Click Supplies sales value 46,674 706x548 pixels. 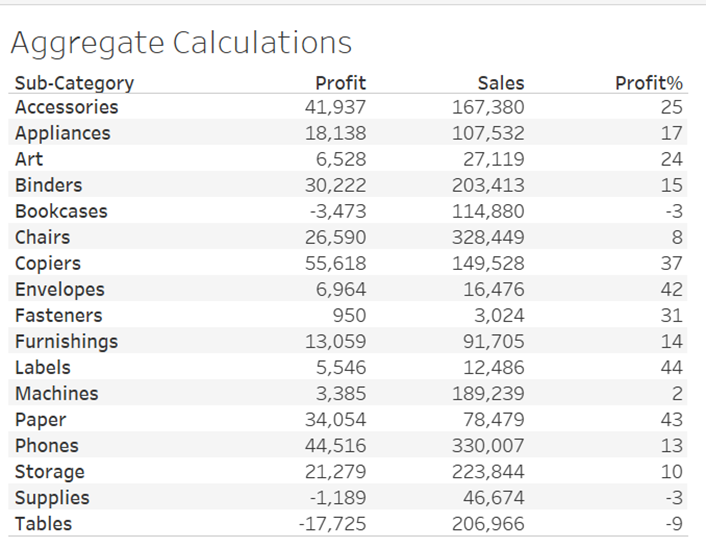point(493,497)
